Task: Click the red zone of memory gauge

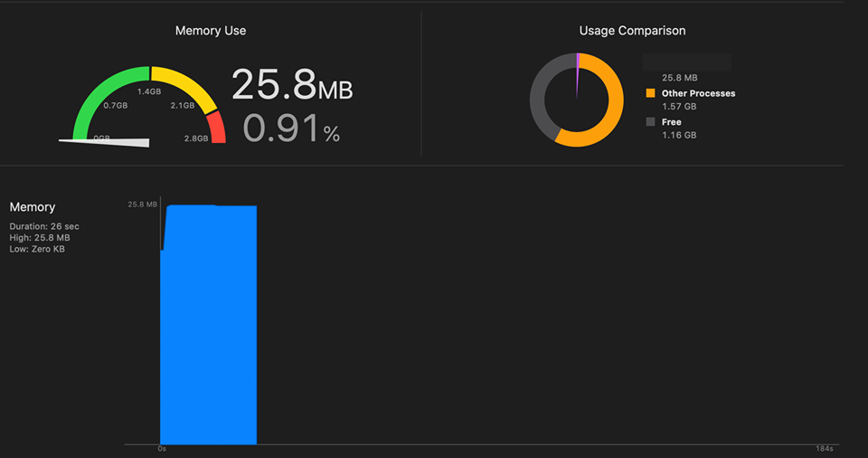Action: 216,128
